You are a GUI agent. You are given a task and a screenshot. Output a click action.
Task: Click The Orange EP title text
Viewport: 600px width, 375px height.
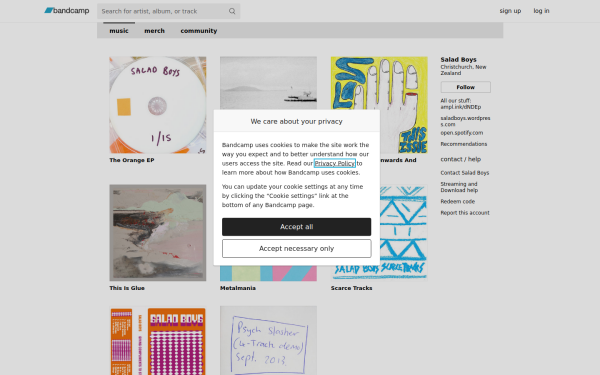point(132,160)
